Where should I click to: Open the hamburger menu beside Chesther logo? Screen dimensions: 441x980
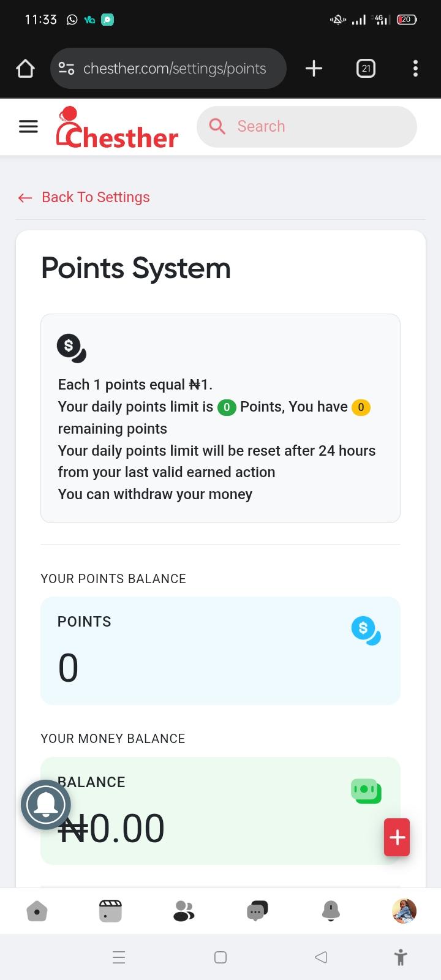point(28,127)
